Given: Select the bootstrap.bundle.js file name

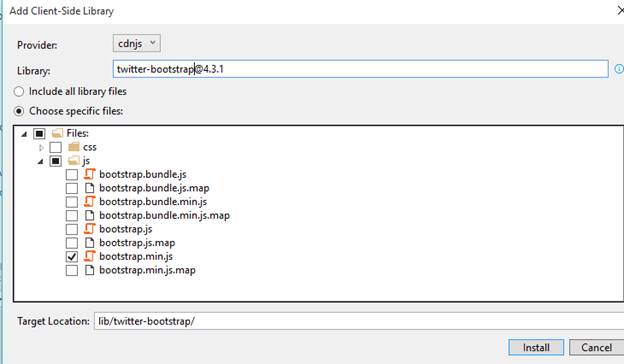Looking at the screenshot, I should pos(143,175).
